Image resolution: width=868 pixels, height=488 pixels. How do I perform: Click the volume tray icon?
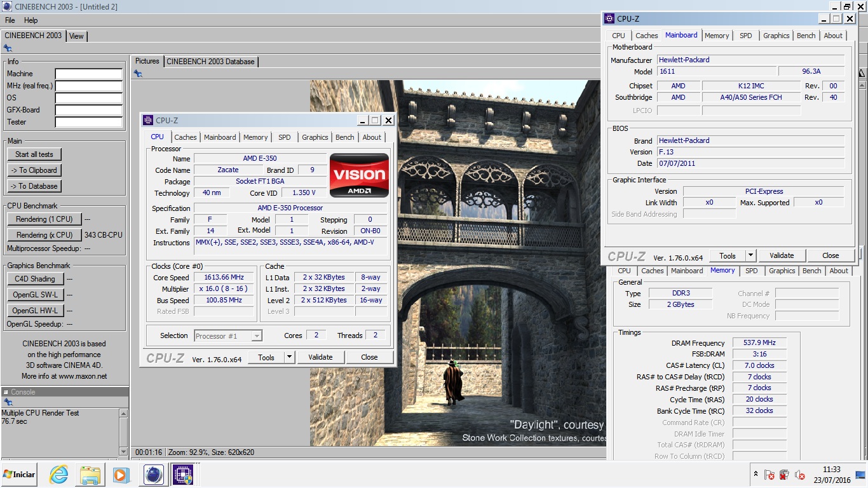799,475
